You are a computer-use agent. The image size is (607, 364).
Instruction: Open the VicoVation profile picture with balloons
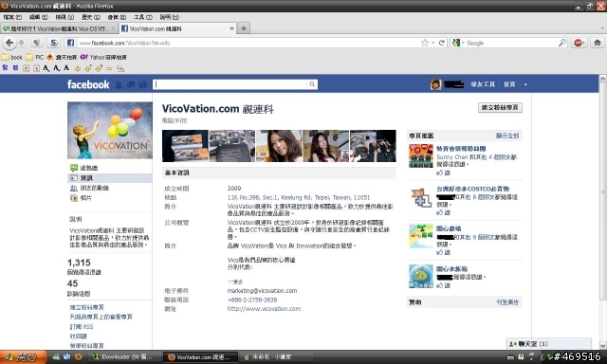point(110,131)
